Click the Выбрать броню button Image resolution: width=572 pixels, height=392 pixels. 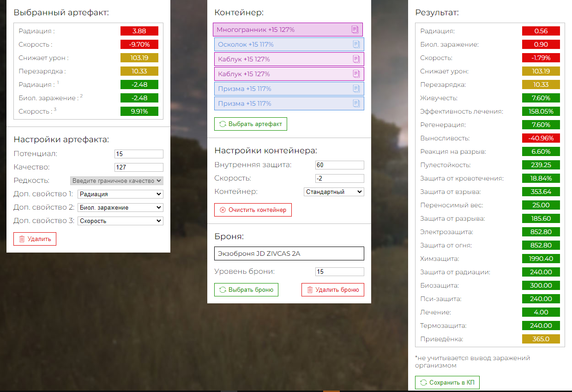(x=247, y=289)
